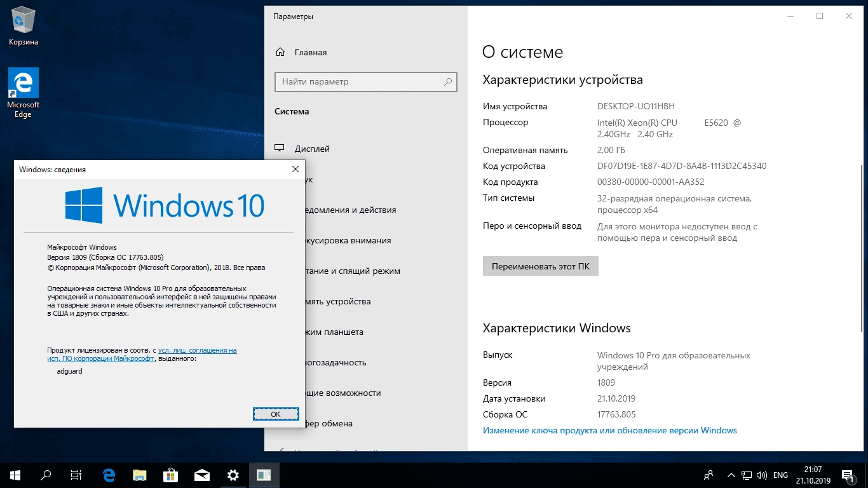
Task: Click magnifier icon in Найти параметр field
Action: (x=448, y=81)
